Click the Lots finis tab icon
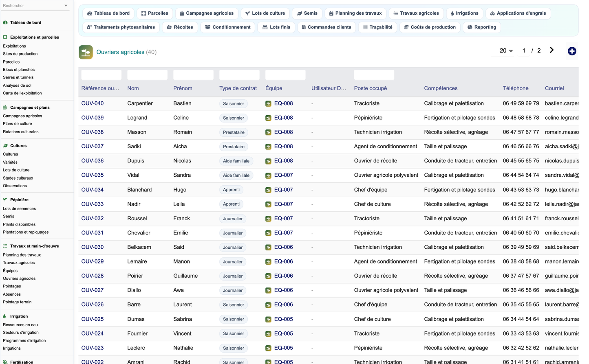 point(265,27)
